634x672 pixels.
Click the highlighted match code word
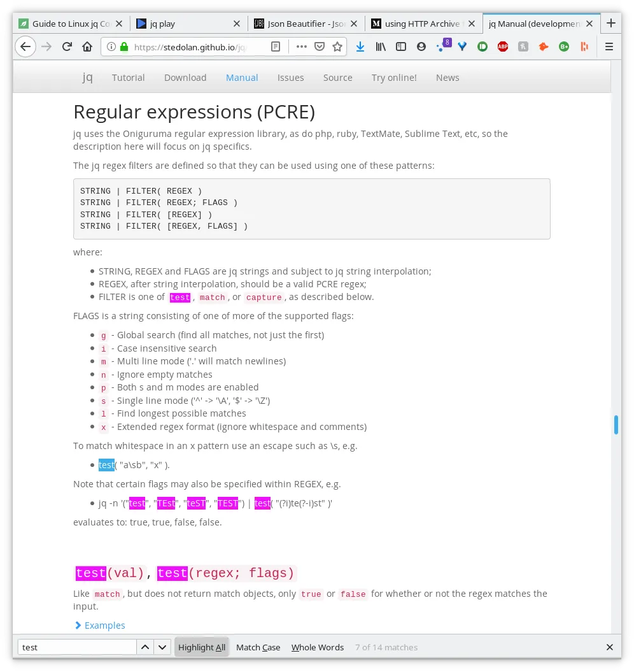[212, 297]
